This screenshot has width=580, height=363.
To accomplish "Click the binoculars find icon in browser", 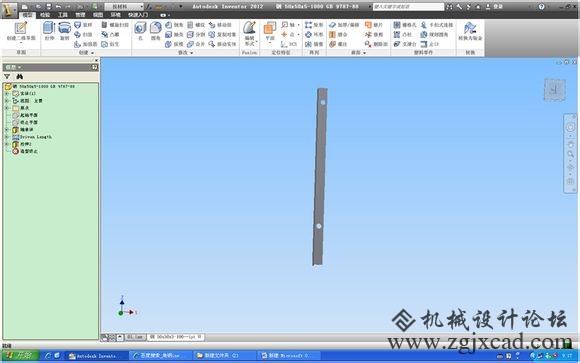I will [x=19, y=77].
